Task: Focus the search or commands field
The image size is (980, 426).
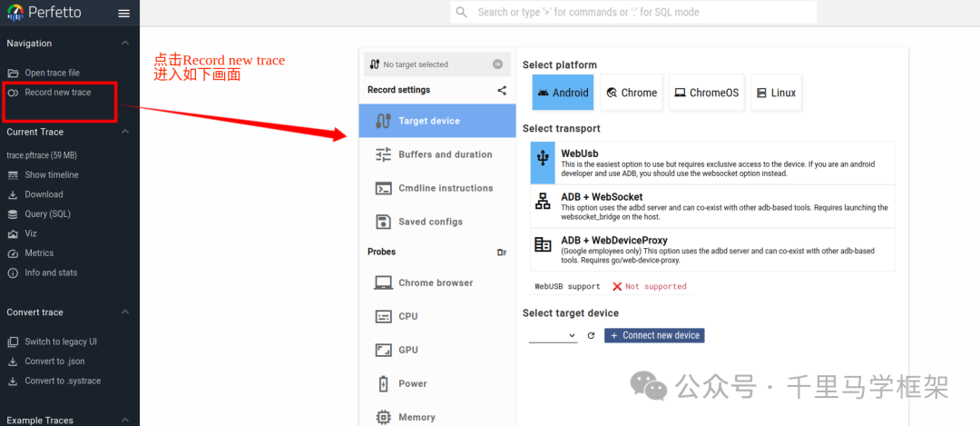Action: point(633,12)
